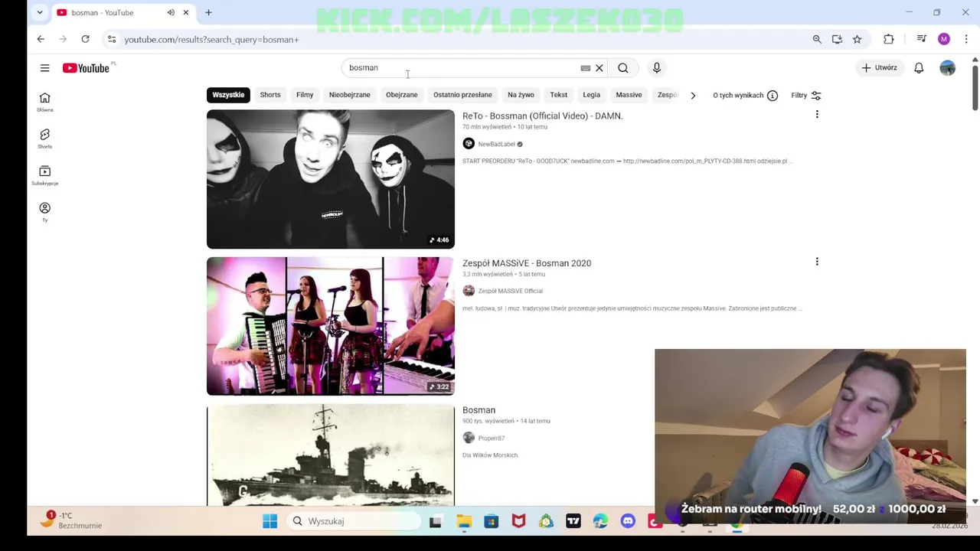980x551 pixels.
Task: Show info about these results icon
Action: pos(773,96)
